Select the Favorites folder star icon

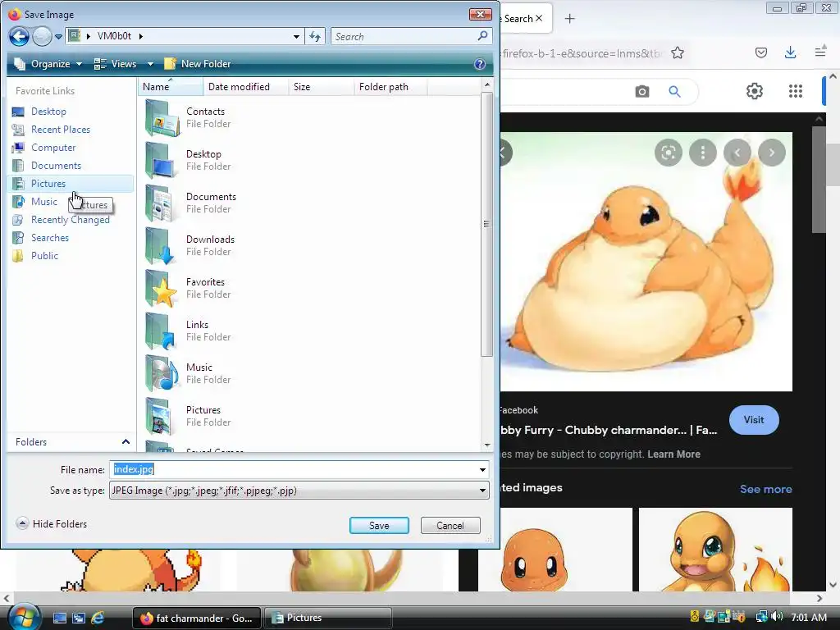[x=162, y=288]
